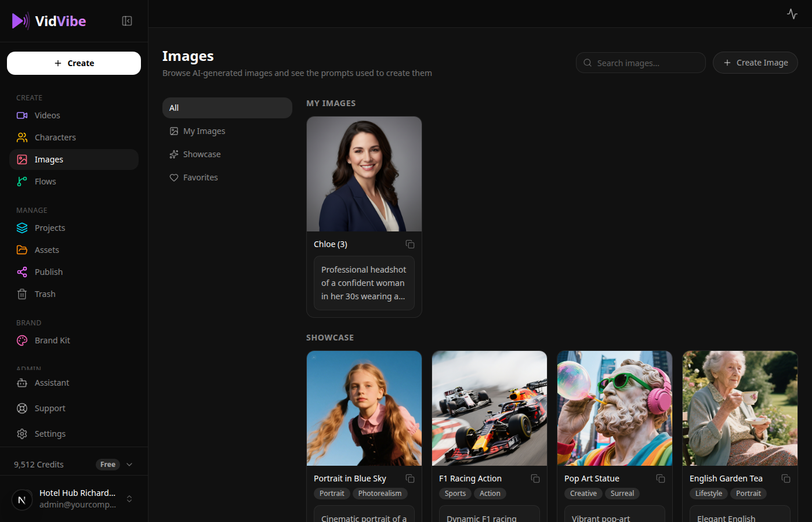Open English Garden Tea thumbnail
812x522 pixels.
click(740, 408)
